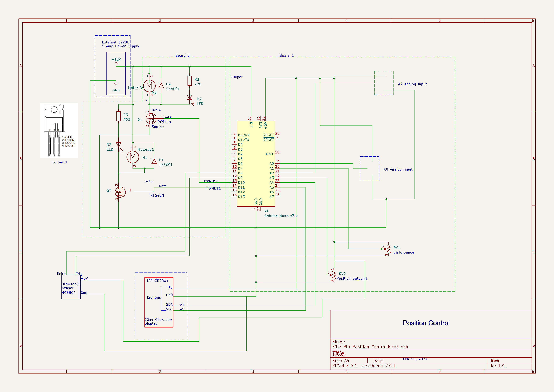Select the red i2CLCD2004 display box
554x392 pixels.
159,302
